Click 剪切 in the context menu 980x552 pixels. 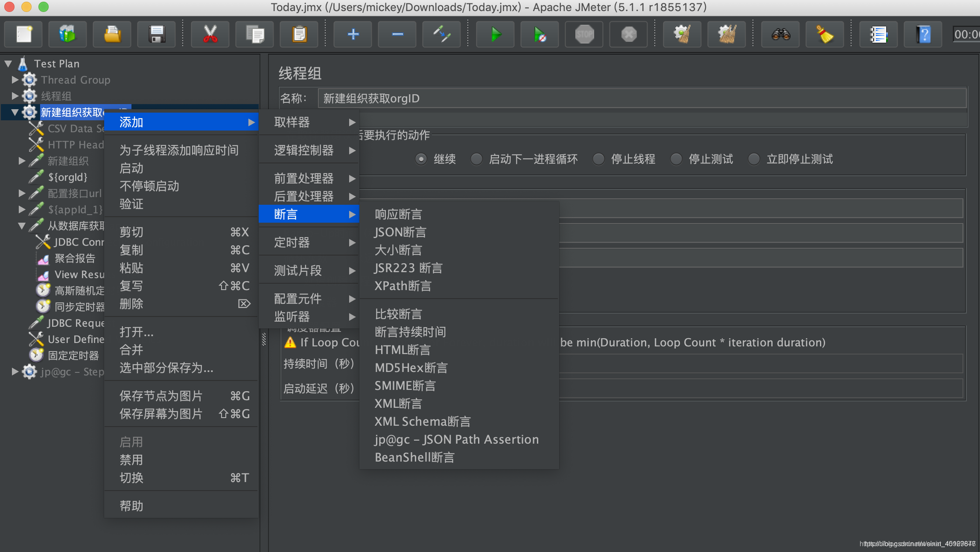click(x=181, y=232)
